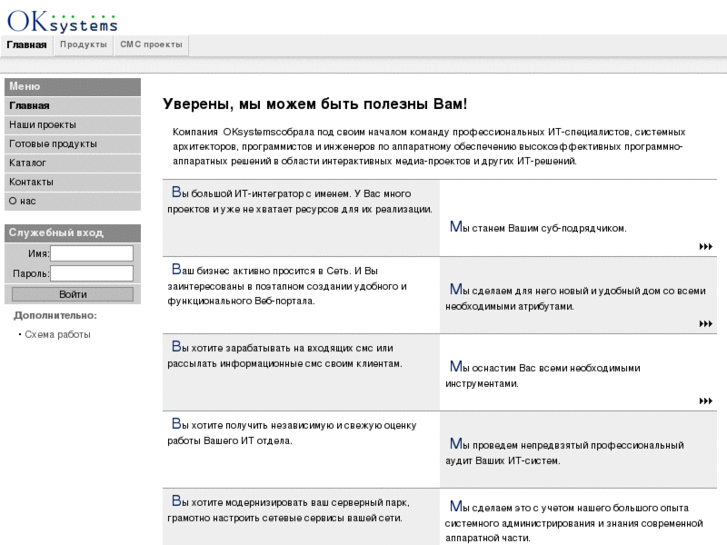This screenshot has height=545, width=727.
Task: Click the intro paragraph starting 'Компания OKsystems'
Action: [429, 147]
